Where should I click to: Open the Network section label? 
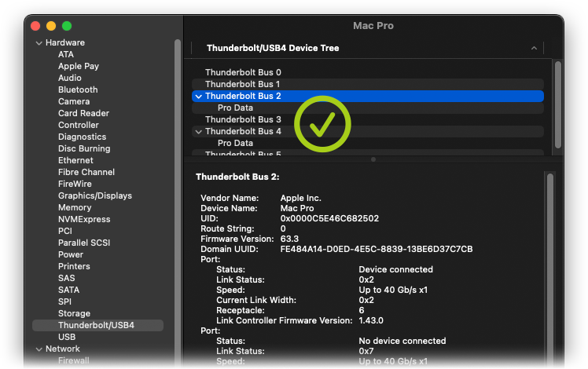[63, 349]
